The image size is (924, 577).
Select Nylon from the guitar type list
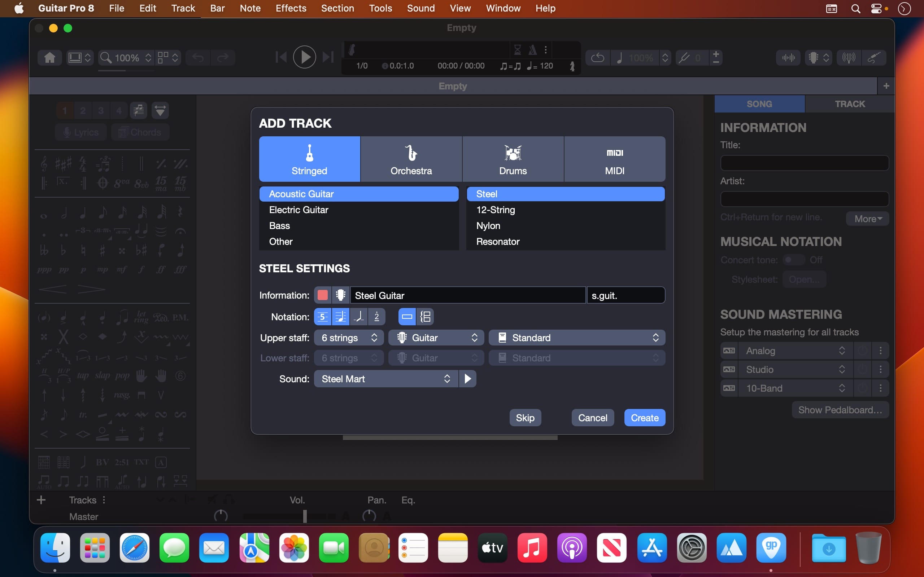coord(488,225)
